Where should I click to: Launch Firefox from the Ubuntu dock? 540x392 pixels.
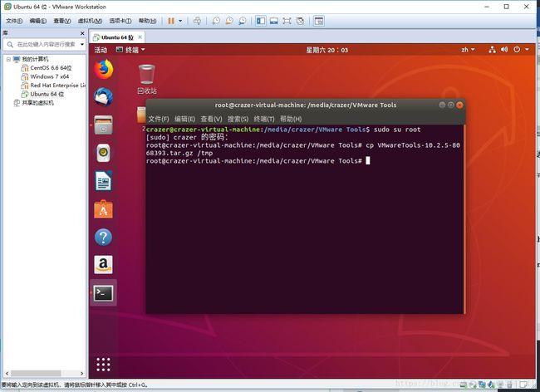click(103, 69)
